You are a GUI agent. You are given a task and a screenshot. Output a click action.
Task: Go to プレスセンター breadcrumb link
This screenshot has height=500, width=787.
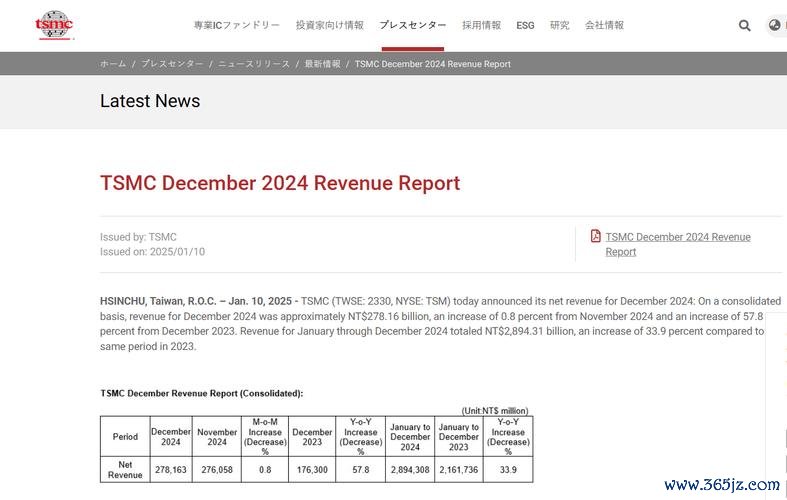point(172,64)
